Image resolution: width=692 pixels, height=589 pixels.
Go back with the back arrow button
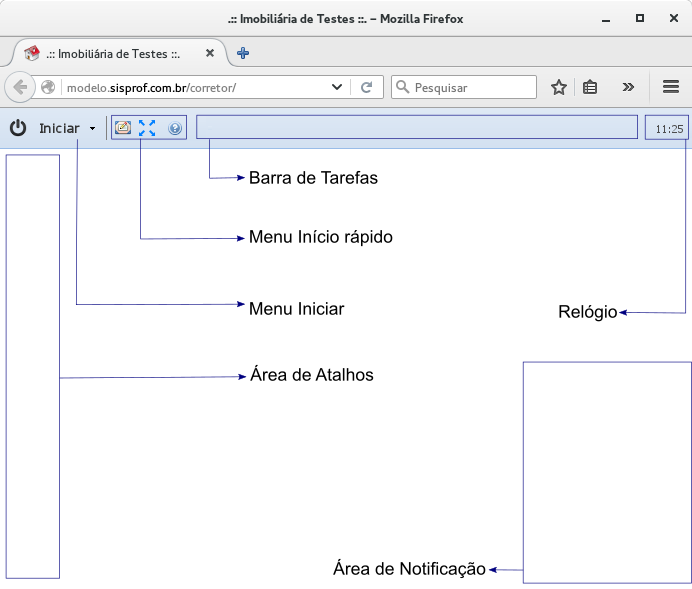(20, 87)
